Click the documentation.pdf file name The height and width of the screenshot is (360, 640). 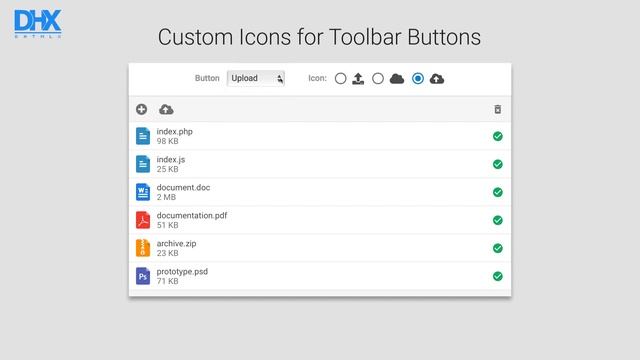click(192, 216)
